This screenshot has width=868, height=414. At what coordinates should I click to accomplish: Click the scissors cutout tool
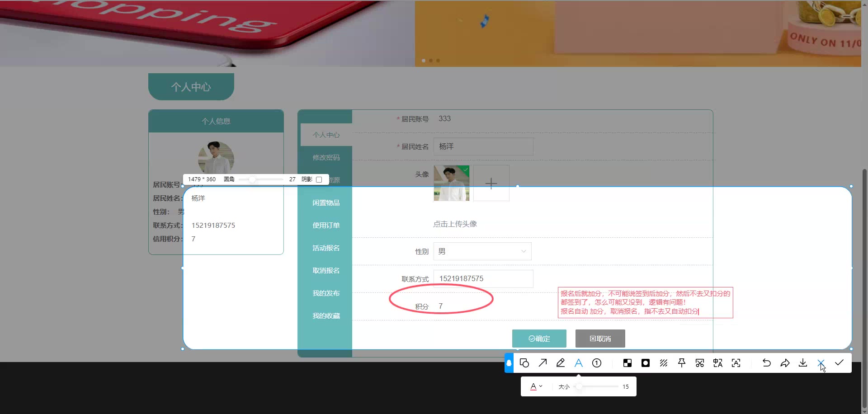(x=700, y=363)
